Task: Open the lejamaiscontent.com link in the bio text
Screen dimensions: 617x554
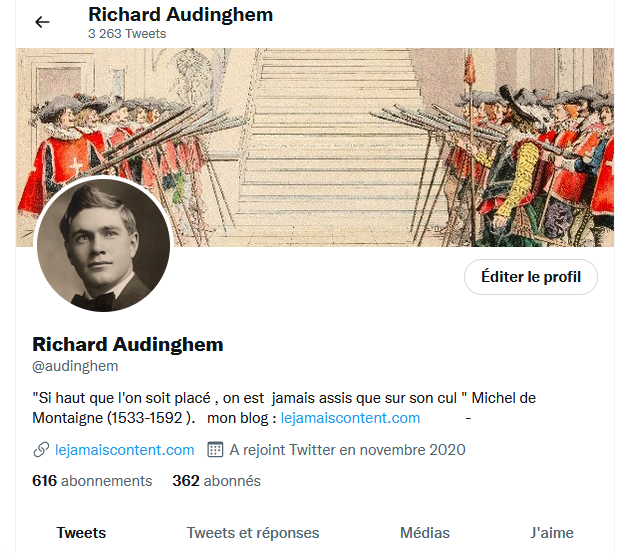Action: [350, 418]
